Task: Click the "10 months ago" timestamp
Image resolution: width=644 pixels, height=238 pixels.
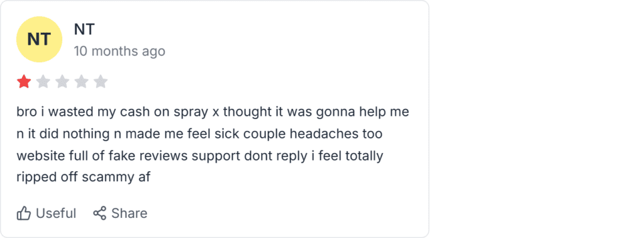Action: (x=119, y=52)
